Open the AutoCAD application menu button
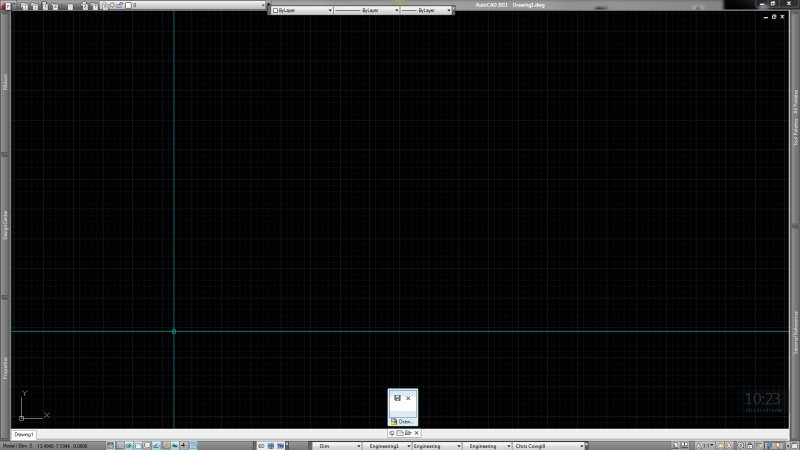This screenshot has width=800, height=450. (x=7, y=6)
